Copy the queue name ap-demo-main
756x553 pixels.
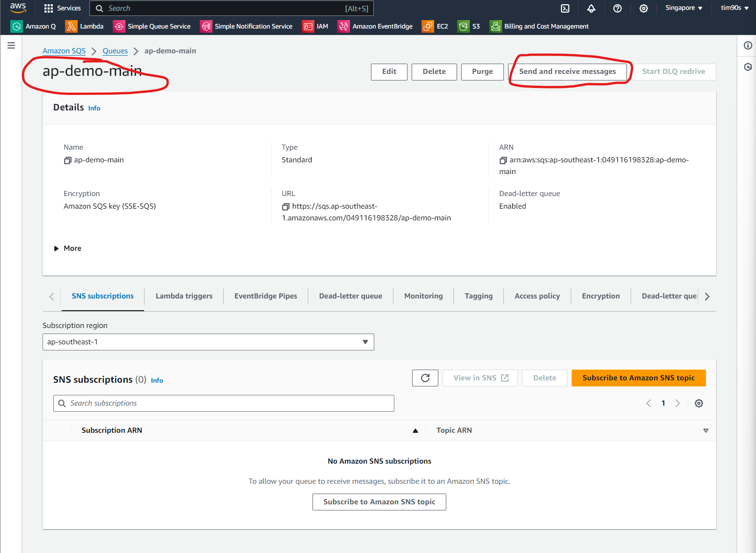point(68,160)
